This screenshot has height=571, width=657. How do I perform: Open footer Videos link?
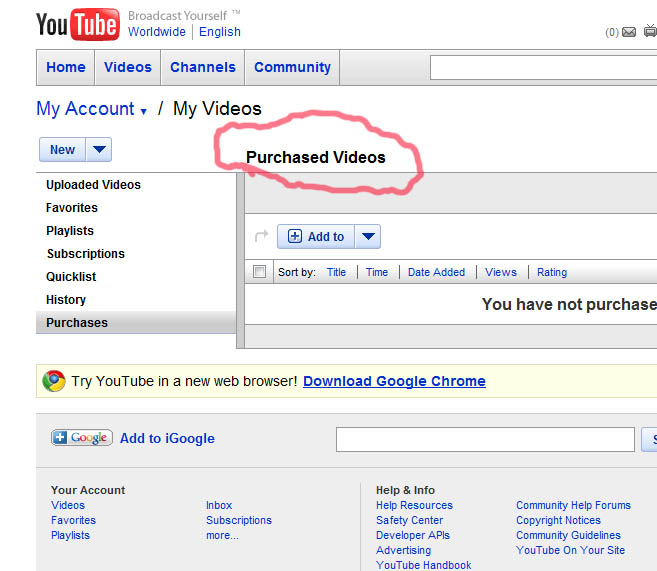click(68, 505)
